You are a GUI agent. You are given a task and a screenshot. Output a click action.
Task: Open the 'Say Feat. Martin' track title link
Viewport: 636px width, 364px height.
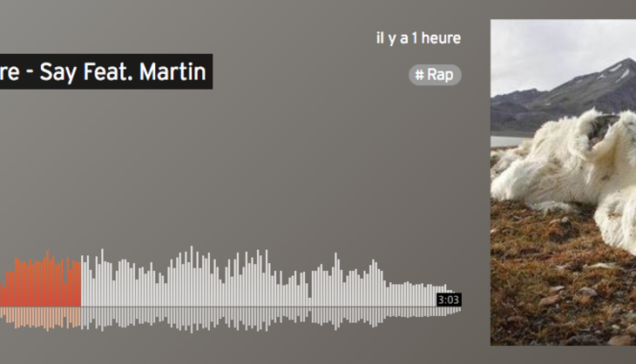tap(106, 71)
